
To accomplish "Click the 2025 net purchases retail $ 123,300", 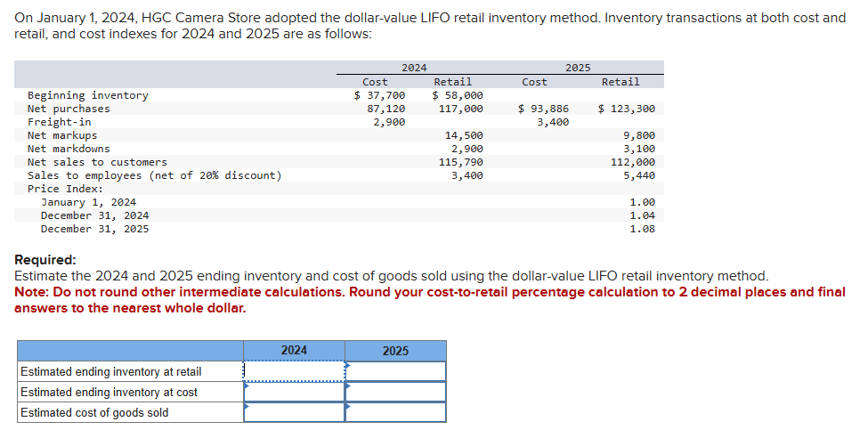I will pyautogui.click(x=627, y=109).
